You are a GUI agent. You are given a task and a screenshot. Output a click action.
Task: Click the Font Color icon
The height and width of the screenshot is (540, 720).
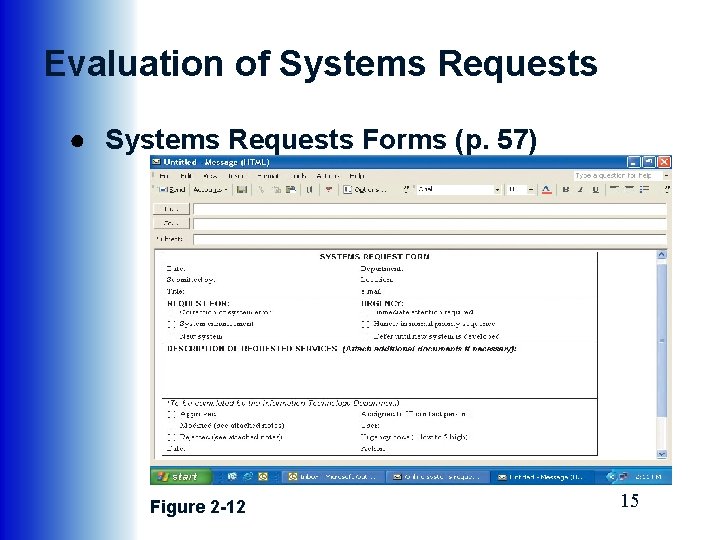pos(546,190)
